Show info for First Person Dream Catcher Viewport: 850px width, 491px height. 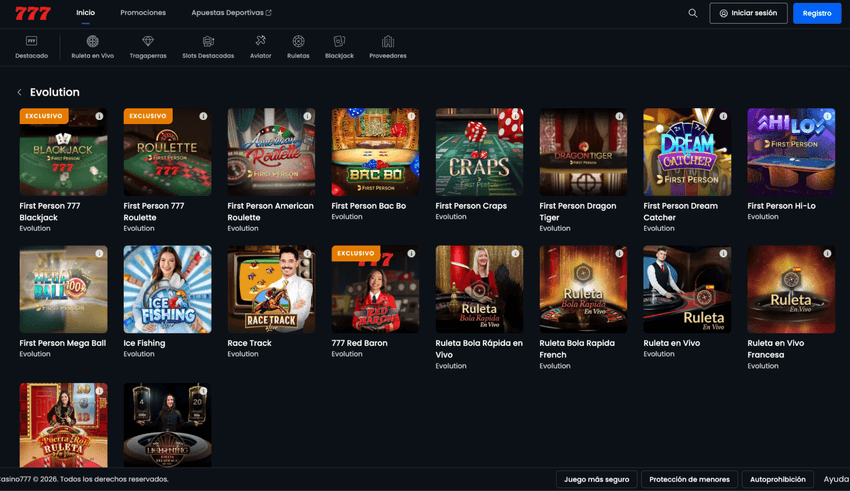click(723, 116)
